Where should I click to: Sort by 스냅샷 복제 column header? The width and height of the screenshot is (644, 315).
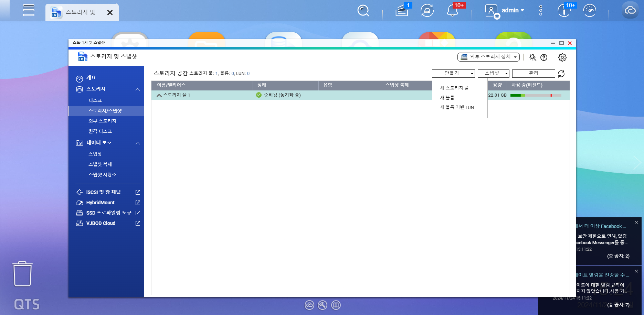(x=407, y=85)
